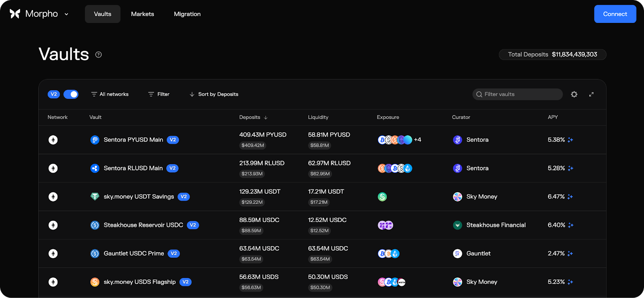Click Ethereum network icon in Sentora RLUSD row
Viewport: 644px width, 298px height.
53,169
